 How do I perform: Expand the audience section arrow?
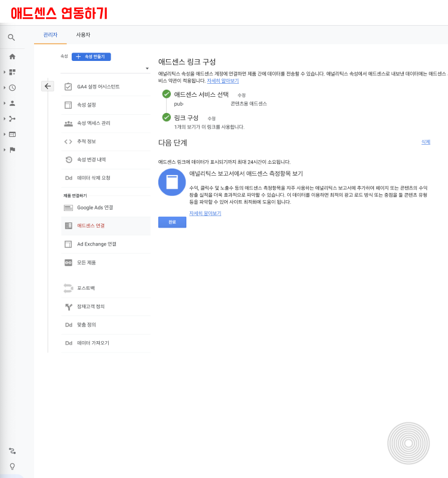(4, 103)
